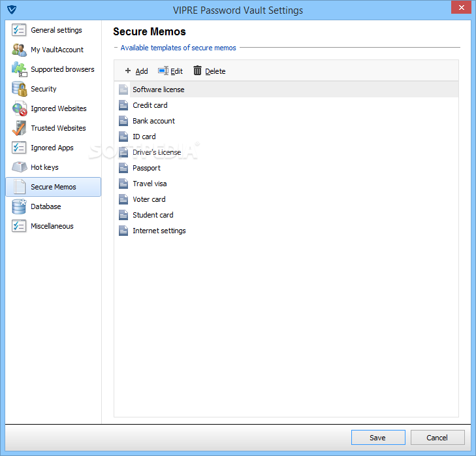Screen dimensions: 476x456
Task: Click the Hot keys keyboard key icon
Action: [x=20, y=167]
